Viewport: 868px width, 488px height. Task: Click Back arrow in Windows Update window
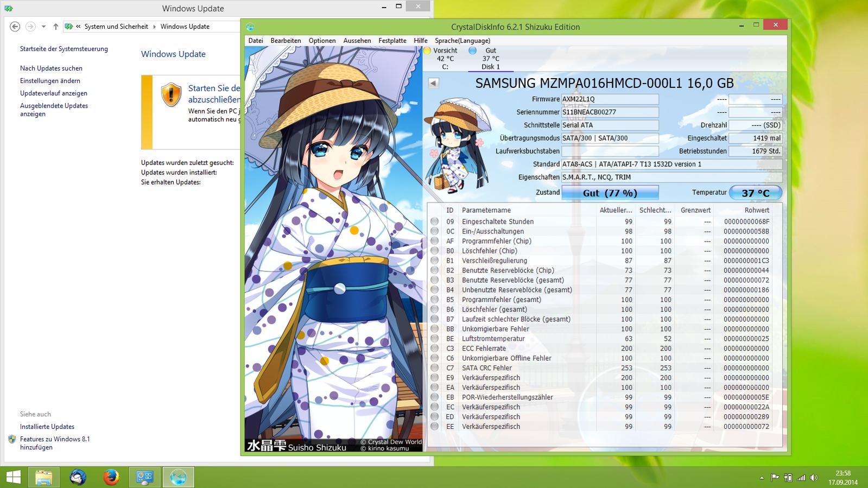[x=15, y=26]
